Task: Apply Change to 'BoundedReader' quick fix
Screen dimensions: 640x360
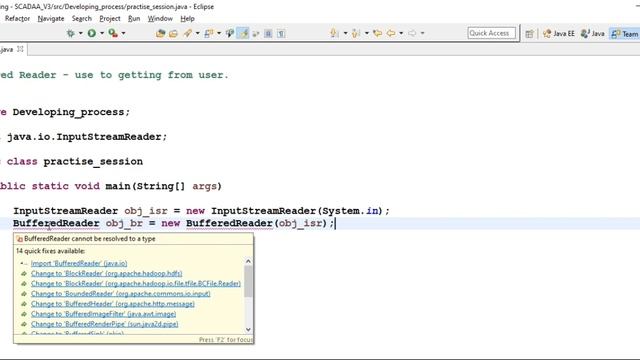Action: pos(121,293)
